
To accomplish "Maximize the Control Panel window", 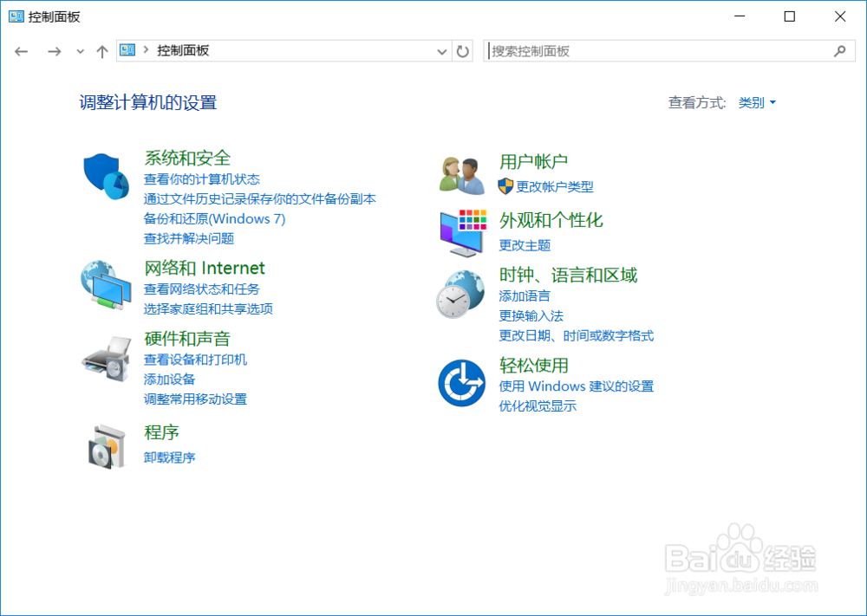I will [x=790, y=16].
